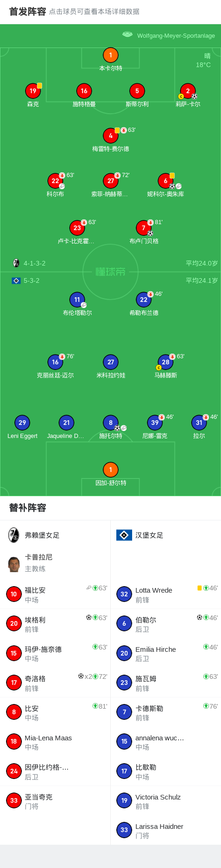Click the Hamburg club logo beside 5-3-2

pyautogui.click(x=16, y=280)
